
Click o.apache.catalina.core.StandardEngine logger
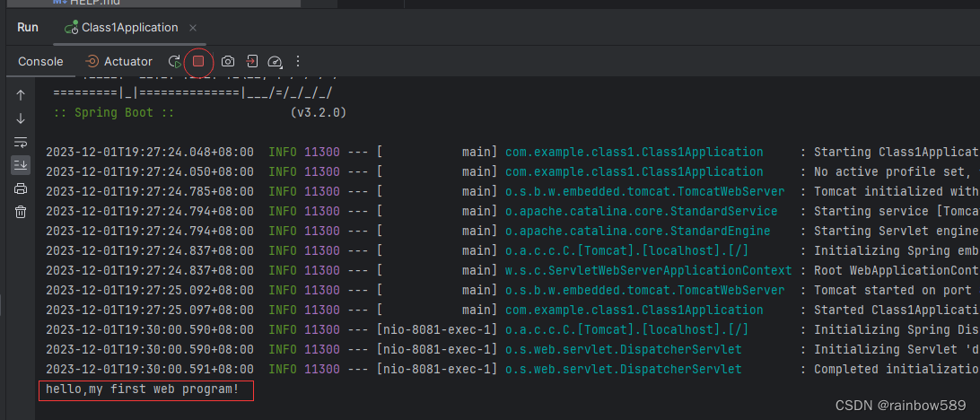click(x=637, y=232)
